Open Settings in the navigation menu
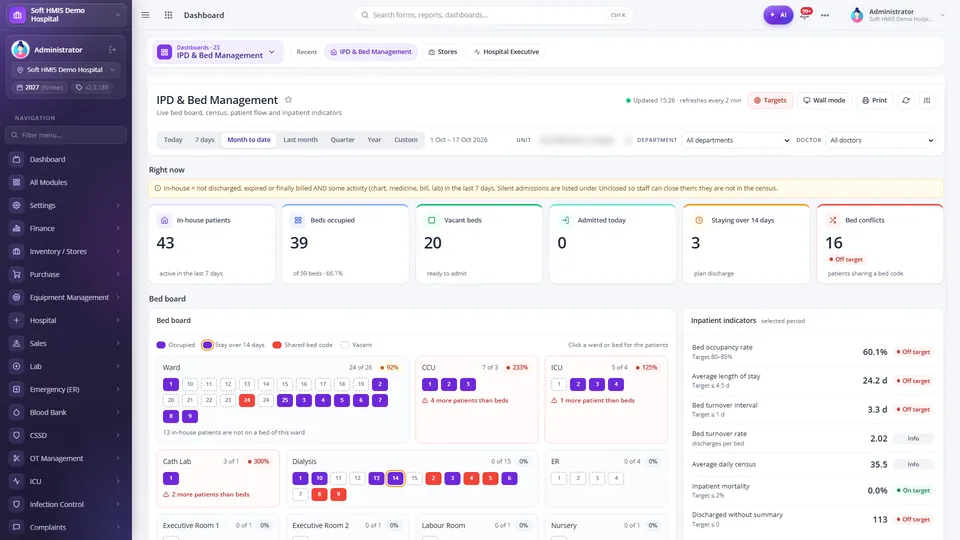Screen dimensions: 960x540 point(66,205)
